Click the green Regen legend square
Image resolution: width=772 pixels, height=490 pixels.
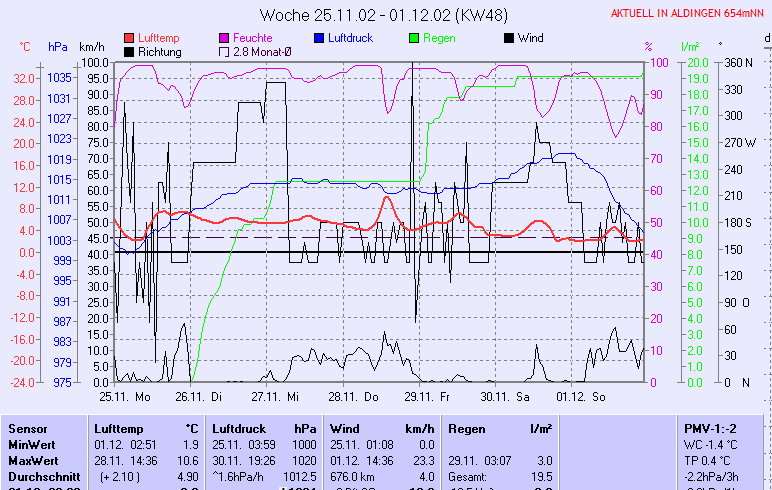[x=414, y=38]
